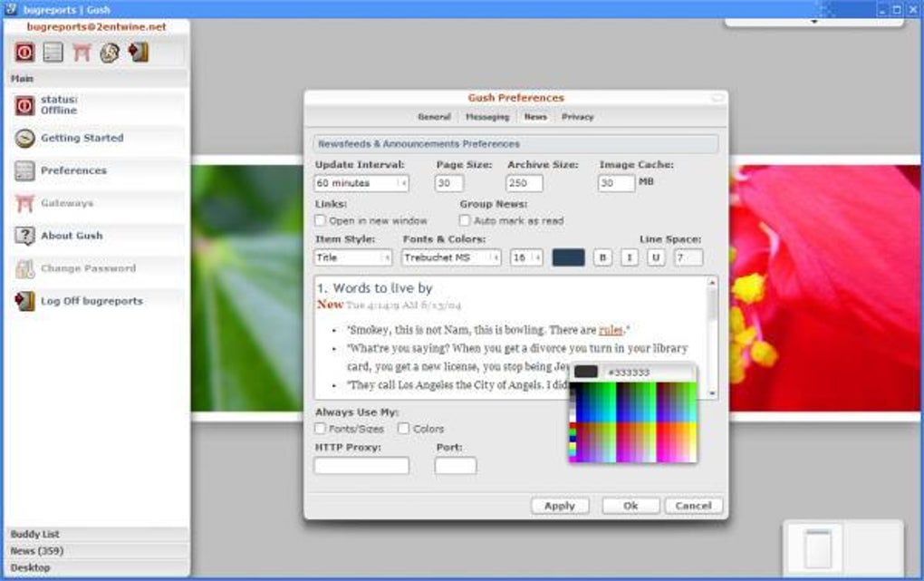This screenshot has height=581, width=924.
Task: Click the About Gush question icon
Action: [x=24, y=236]
